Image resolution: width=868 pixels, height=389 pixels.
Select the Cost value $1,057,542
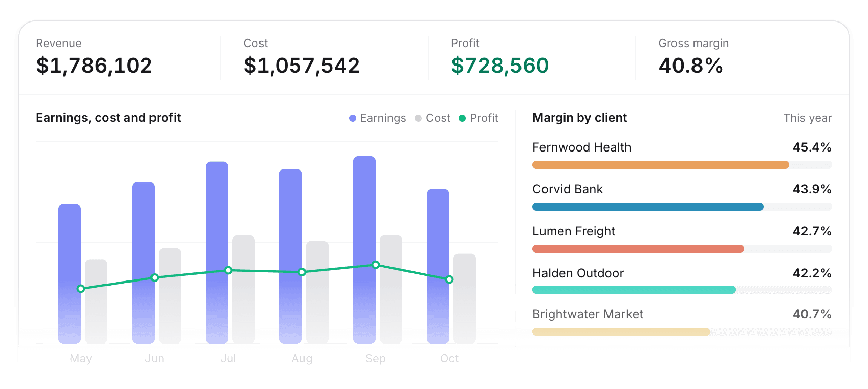coord(301,66)
